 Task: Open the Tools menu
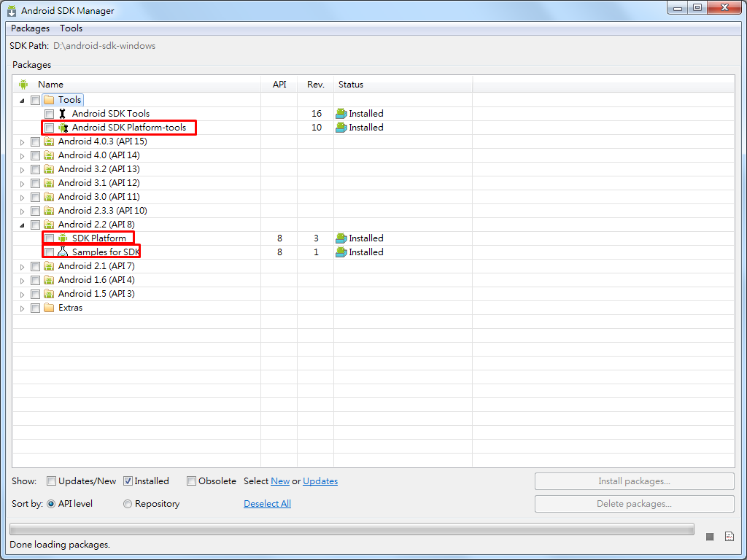point(71,28)
